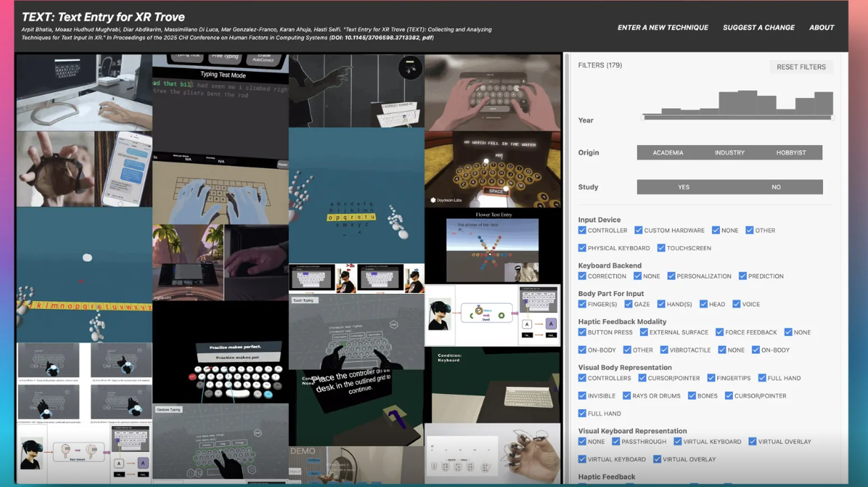Disable the CORRECTION keyboard backend filter
Screen dimensions: 868x487
pyautogui.click(x=582, y=276)
